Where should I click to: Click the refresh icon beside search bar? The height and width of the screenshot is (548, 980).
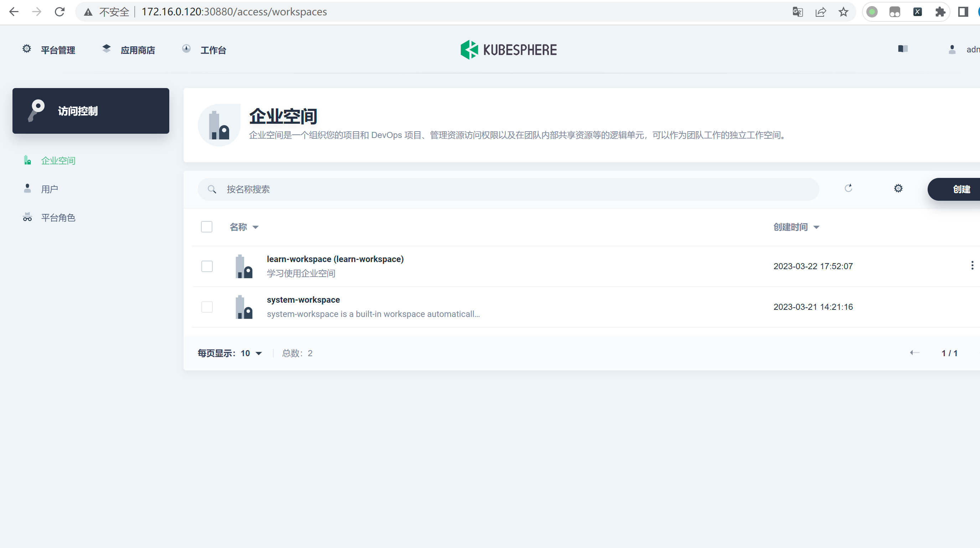(848, 188)
